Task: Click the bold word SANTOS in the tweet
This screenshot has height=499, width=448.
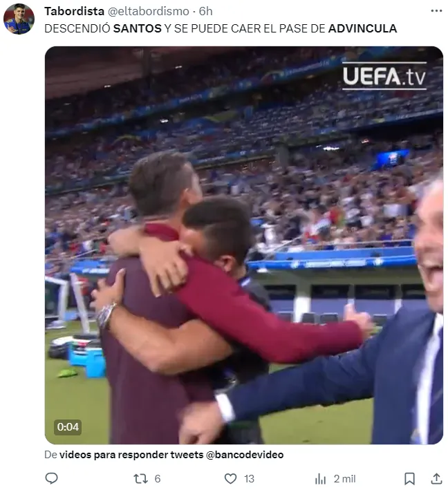Action: pyautogui.click(x=138, y=28)
